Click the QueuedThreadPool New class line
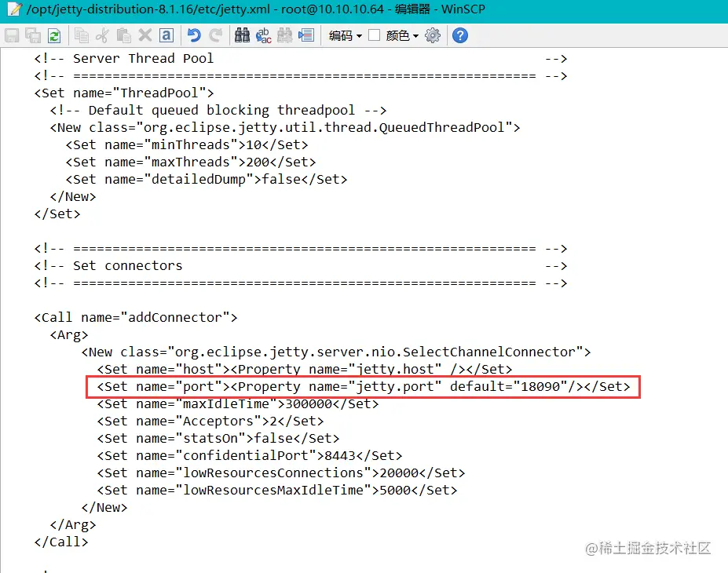The height and width of the screenshot is (573, 728). click(x=285, y=128)
